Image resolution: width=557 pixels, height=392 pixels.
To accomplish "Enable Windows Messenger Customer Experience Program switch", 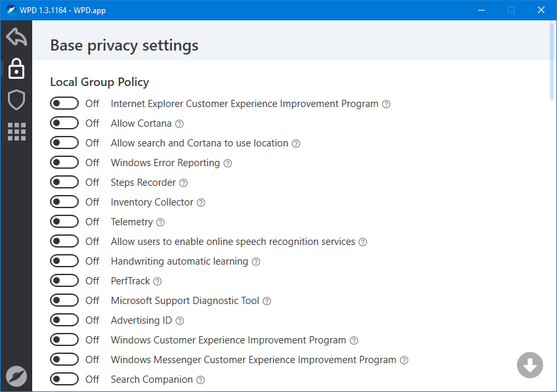I will pos(64,360).
